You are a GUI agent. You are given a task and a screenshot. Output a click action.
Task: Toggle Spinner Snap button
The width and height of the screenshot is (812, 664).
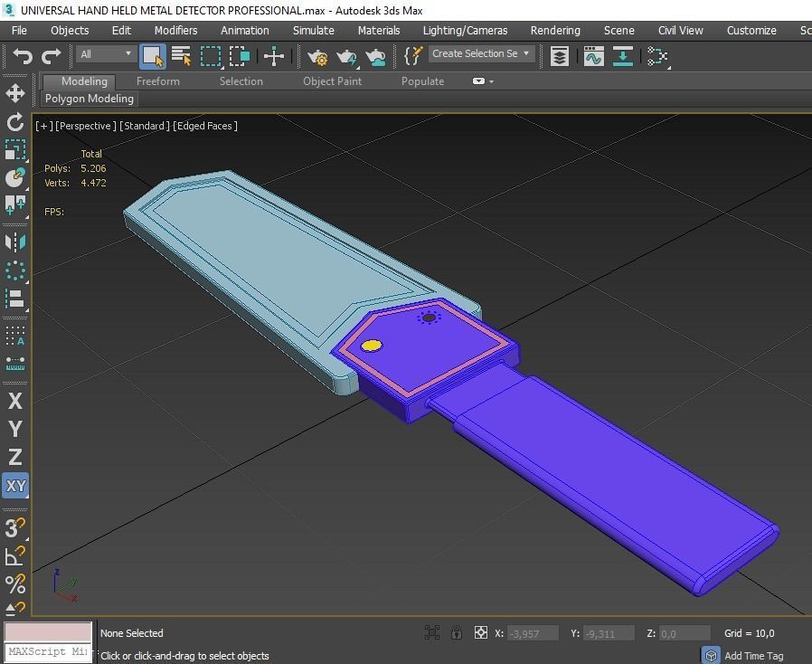15,609
